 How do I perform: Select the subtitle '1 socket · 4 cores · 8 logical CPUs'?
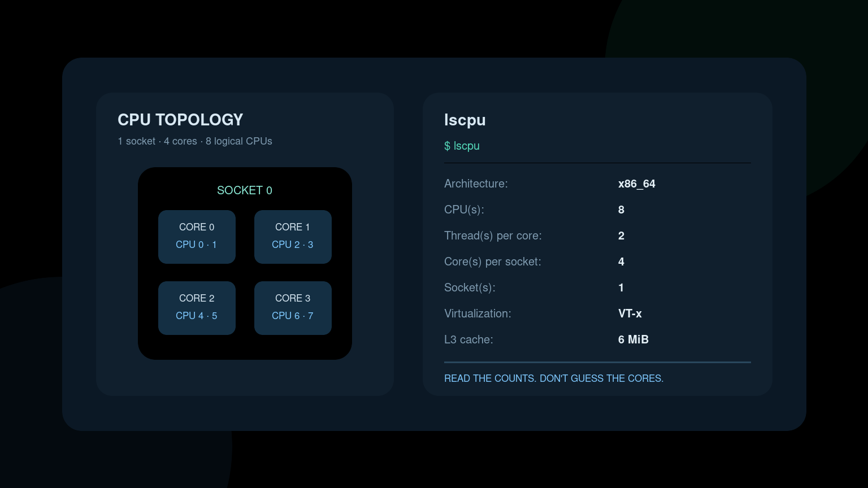[195, 141]
